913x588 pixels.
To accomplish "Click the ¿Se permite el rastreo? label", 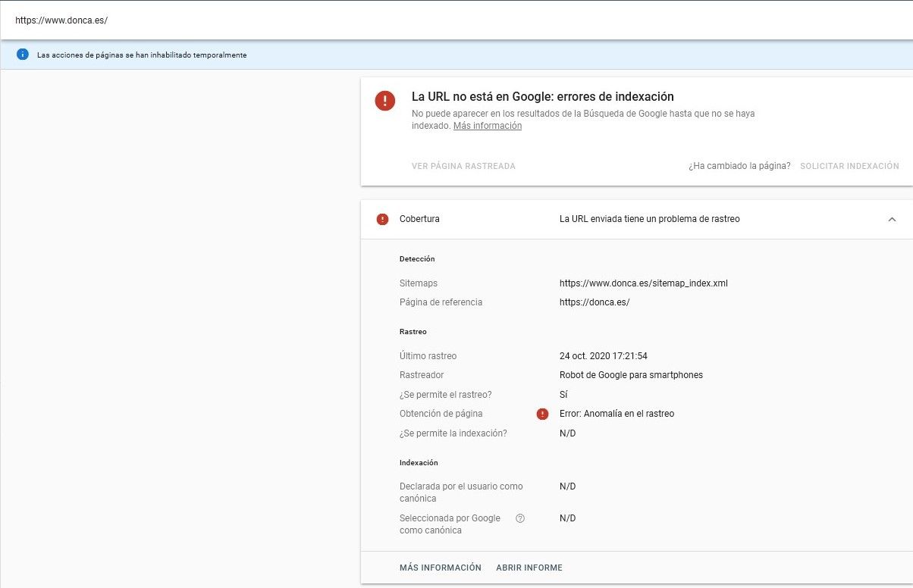I will 446,395.
